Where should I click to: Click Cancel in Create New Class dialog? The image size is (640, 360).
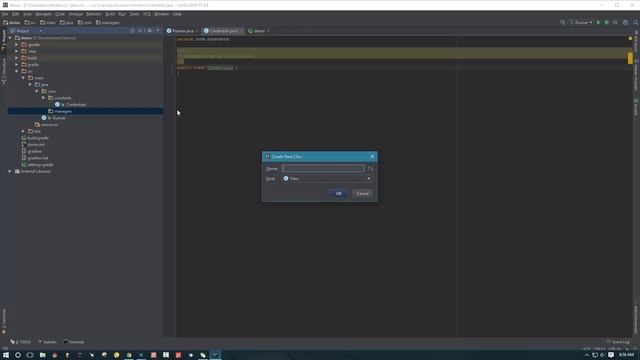(x=362, y=193)
